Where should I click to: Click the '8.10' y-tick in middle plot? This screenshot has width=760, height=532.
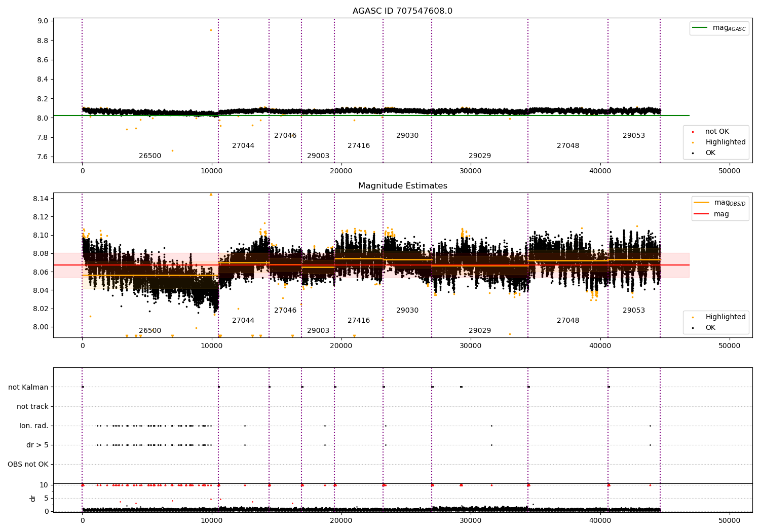point(41,236)
